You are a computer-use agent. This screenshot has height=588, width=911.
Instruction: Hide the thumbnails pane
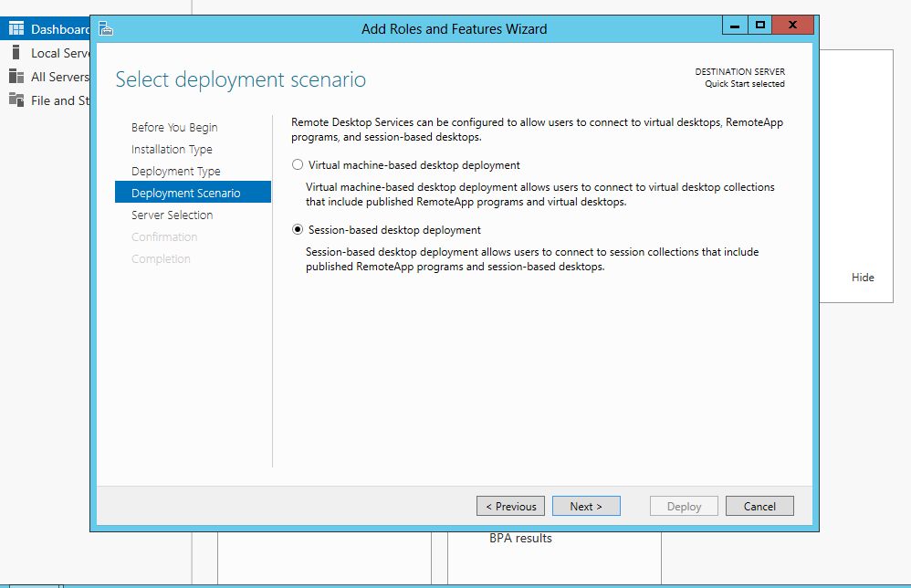(x=863, y=277)
